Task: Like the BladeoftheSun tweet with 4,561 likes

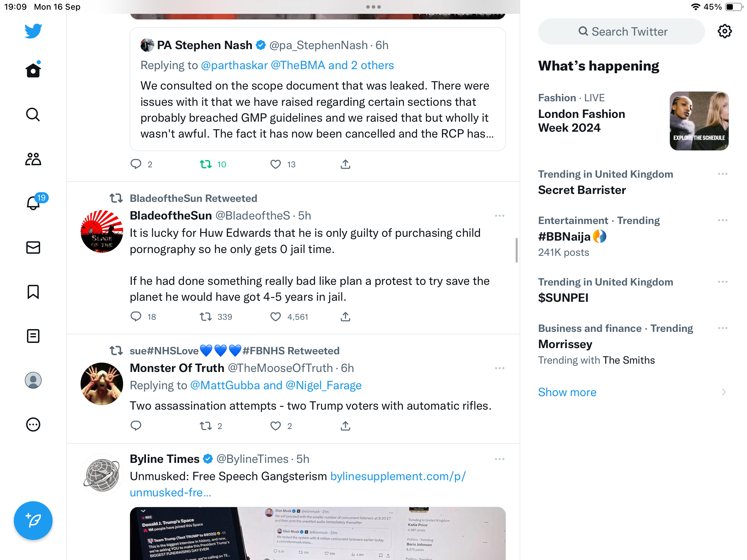Action: point(276,317)
